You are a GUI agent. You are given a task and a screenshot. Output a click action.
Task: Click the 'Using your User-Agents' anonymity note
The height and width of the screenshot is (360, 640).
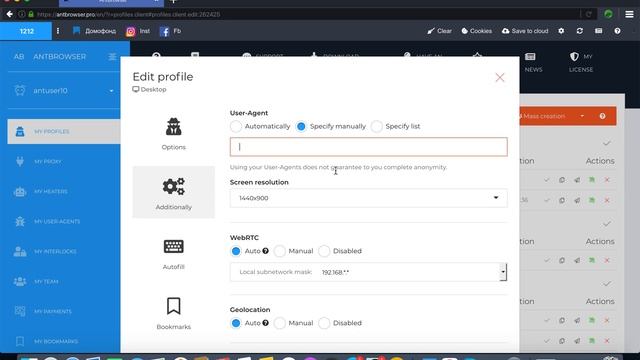tap(338, 167)
